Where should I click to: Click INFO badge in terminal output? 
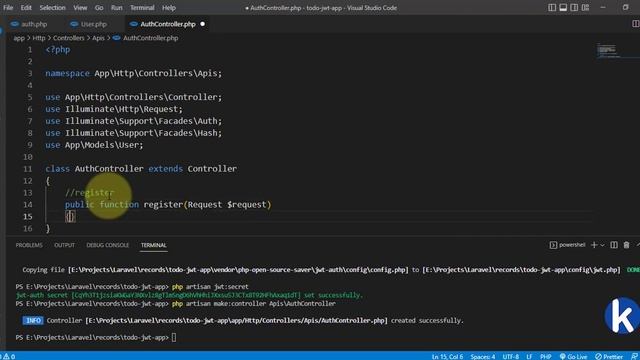tap(33, 320)
